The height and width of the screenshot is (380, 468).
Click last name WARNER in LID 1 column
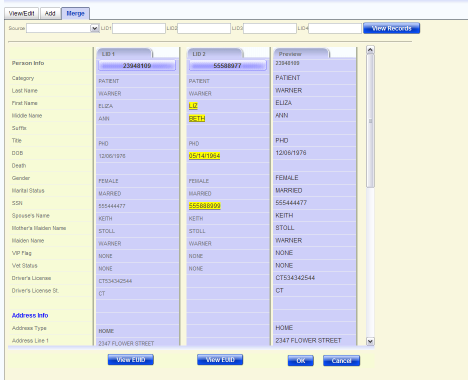tap(110, 94)
